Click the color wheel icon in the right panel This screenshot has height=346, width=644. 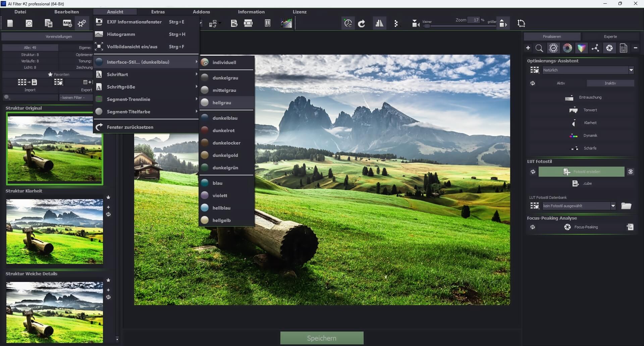click(x=568, y=48)
